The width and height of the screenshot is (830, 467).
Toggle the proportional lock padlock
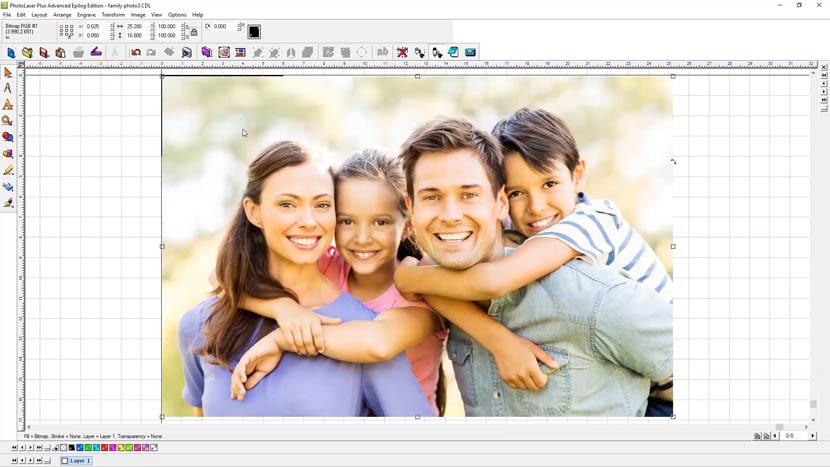[x=194, y=31]
